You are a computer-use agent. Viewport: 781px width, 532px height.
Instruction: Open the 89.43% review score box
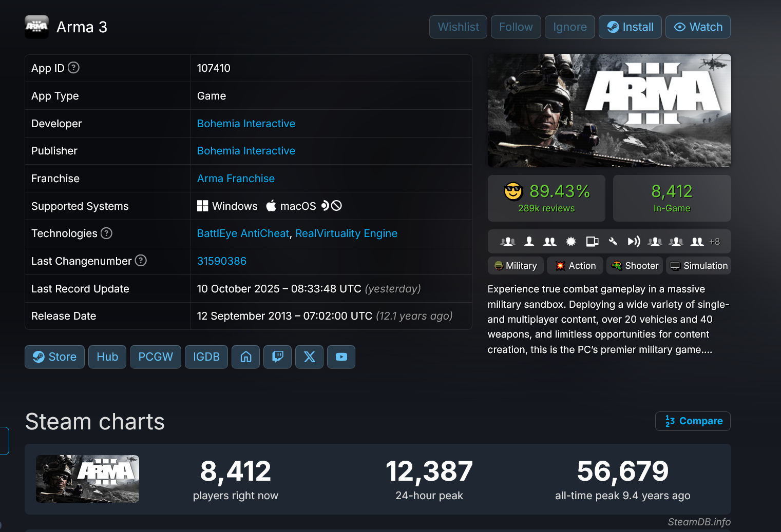click(546, 198)
